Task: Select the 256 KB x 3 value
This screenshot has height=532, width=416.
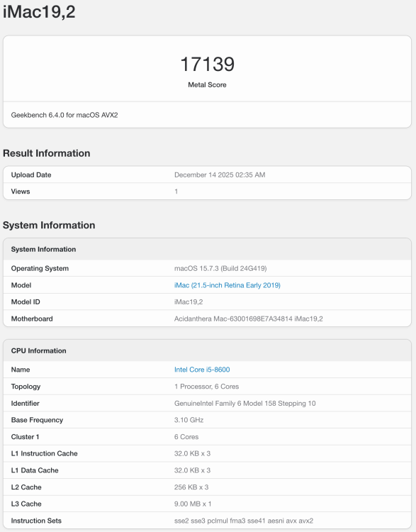Action: (191, 487)
